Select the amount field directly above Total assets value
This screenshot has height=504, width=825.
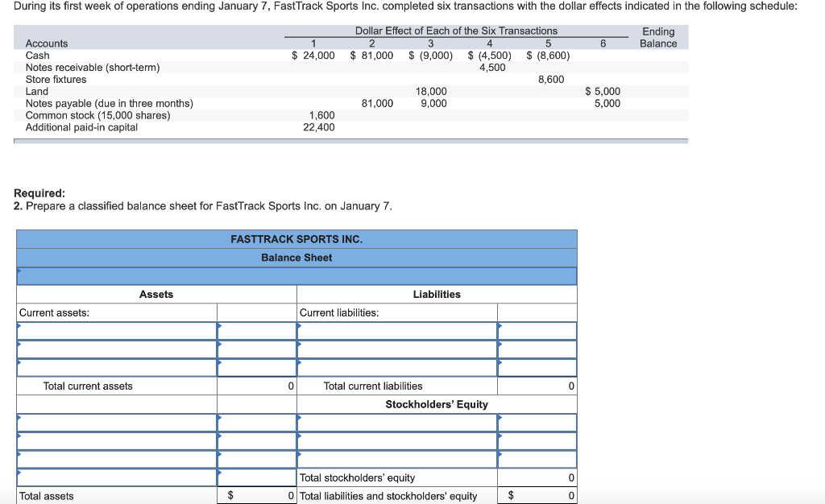[257, 477]
